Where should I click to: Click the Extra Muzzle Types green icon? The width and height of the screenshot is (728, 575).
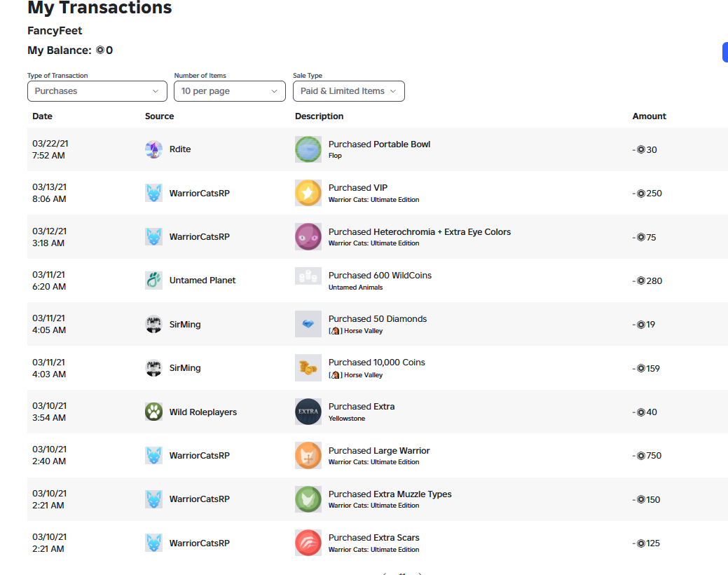click(x=308, y=499)
